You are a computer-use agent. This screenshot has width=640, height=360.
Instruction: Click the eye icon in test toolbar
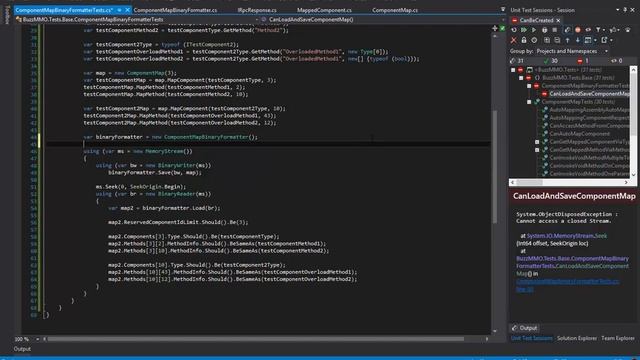(588, 30)
